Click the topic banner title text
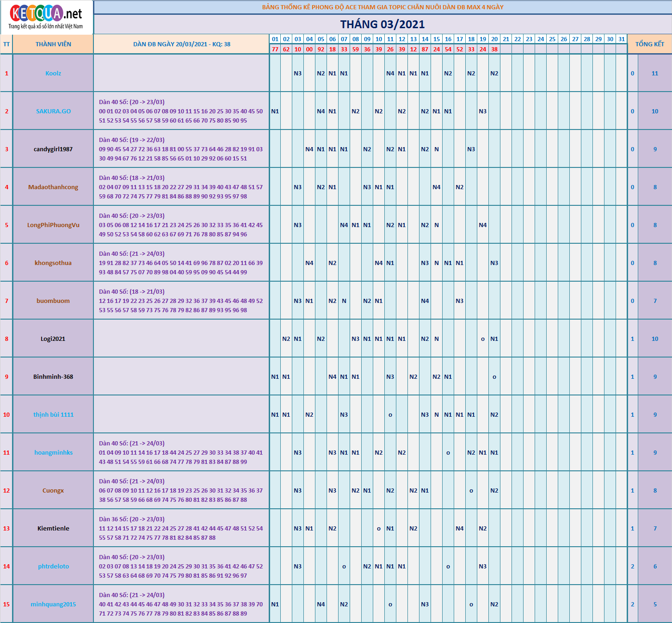 (382, 7)
